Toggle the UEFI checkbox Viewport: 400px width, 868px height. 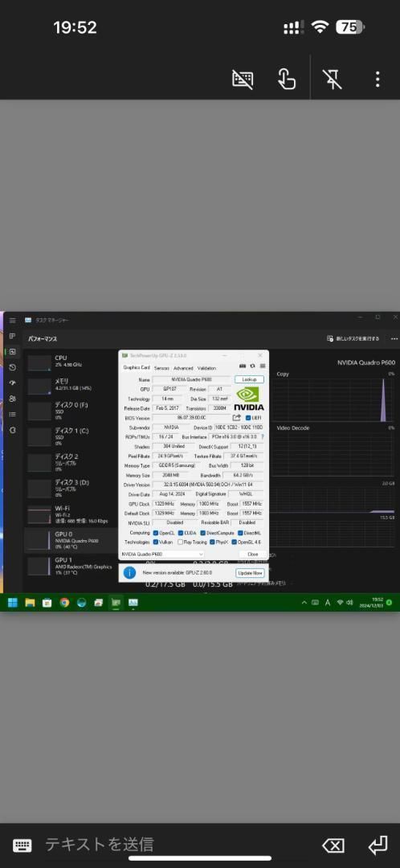248,418
